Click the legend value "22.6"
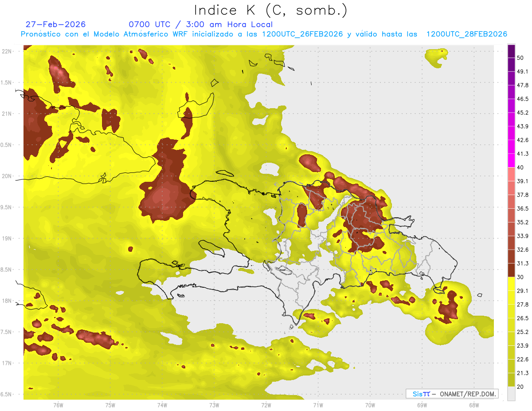This screenshot has height=411, width=532. pos(523,359)
